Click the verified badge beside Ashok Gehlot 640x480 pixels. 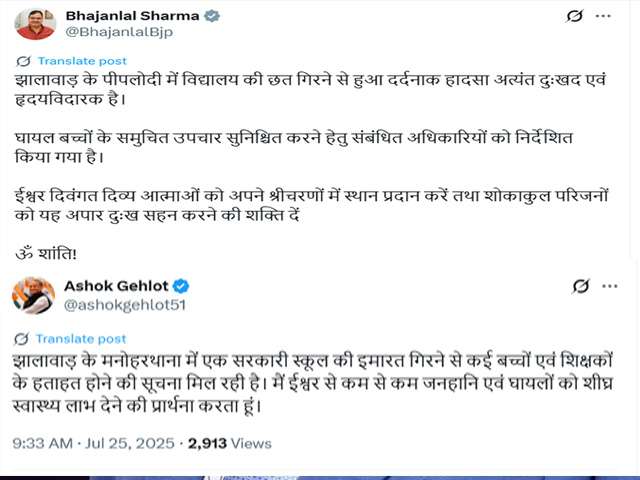(x=181, y=286)
